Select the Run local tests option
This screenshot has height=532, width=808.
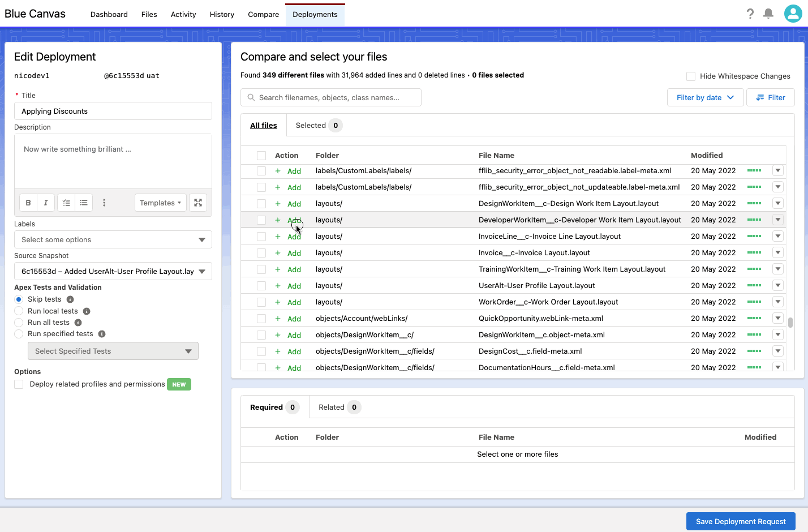pos(19,311)
